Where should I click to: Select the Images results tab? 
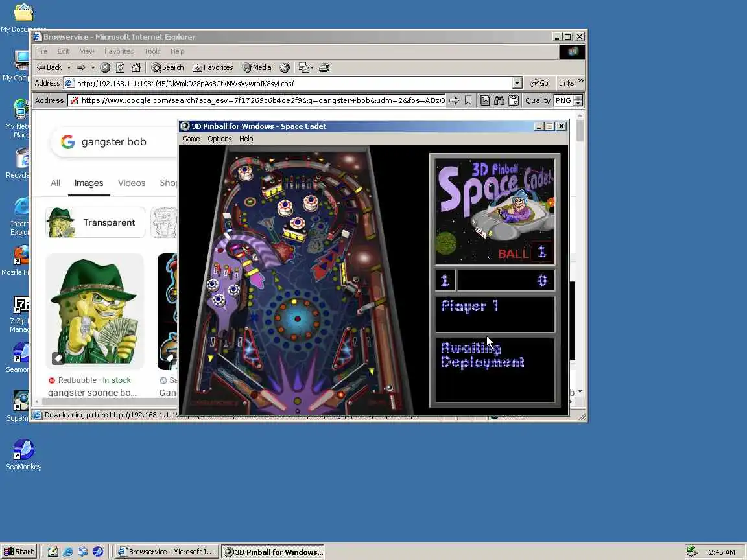89,183
